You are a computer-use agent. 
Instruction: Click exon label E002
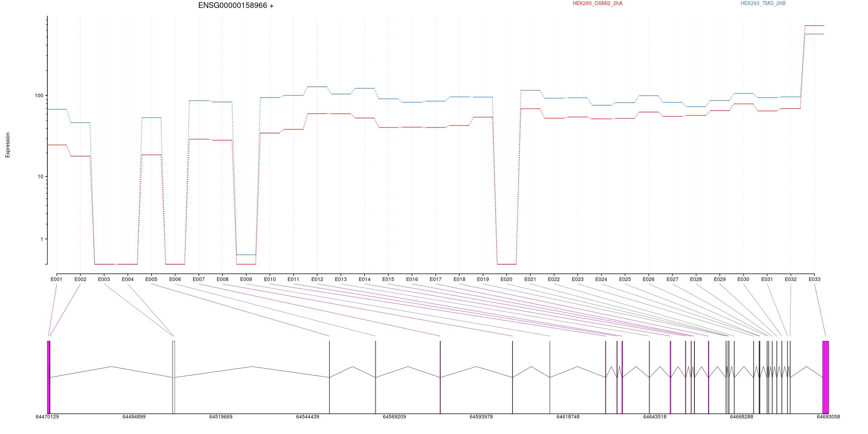[80, 279]
